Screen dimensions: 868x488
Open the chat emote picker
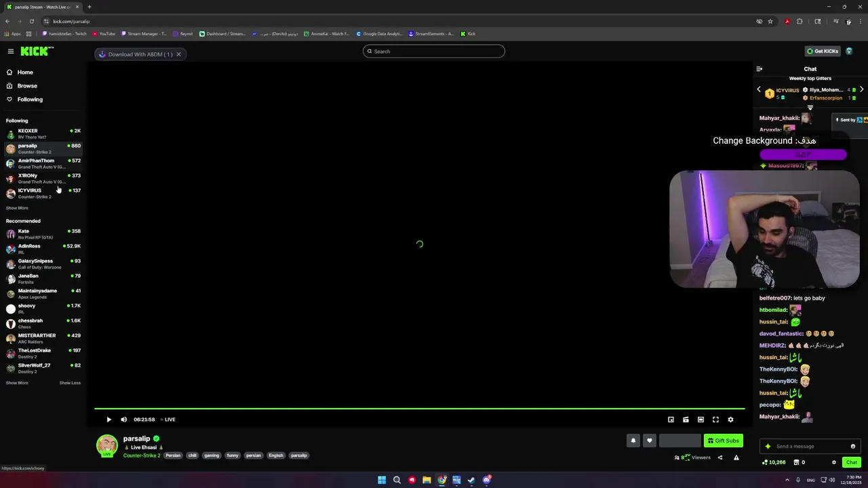coord(853,446)
